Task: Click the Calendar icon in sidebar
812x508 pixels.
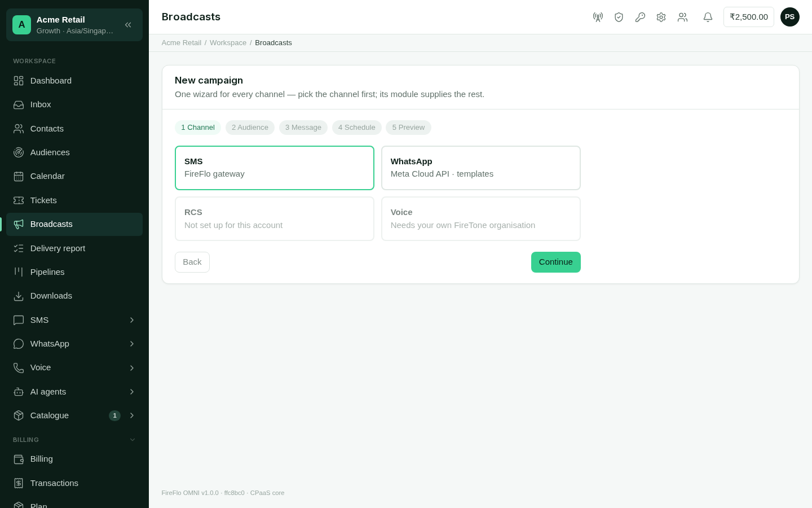Action: coord(19,176)
